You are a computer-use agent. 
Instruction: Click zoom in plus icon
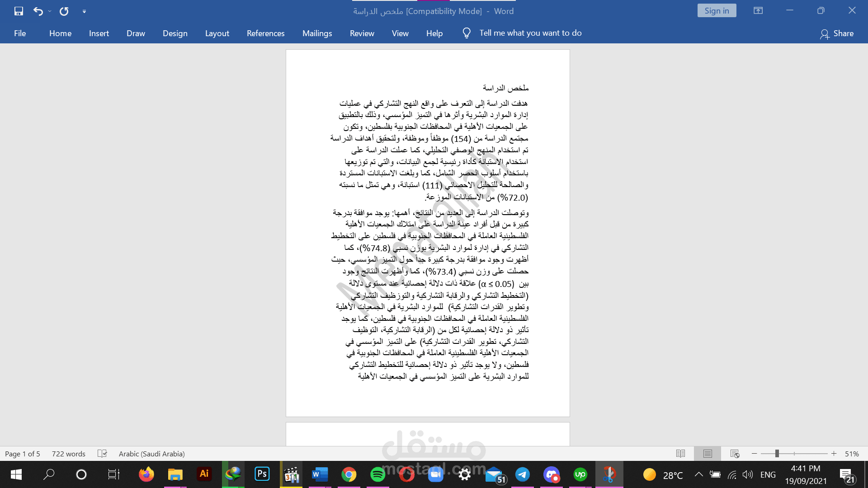pos(834,454)
